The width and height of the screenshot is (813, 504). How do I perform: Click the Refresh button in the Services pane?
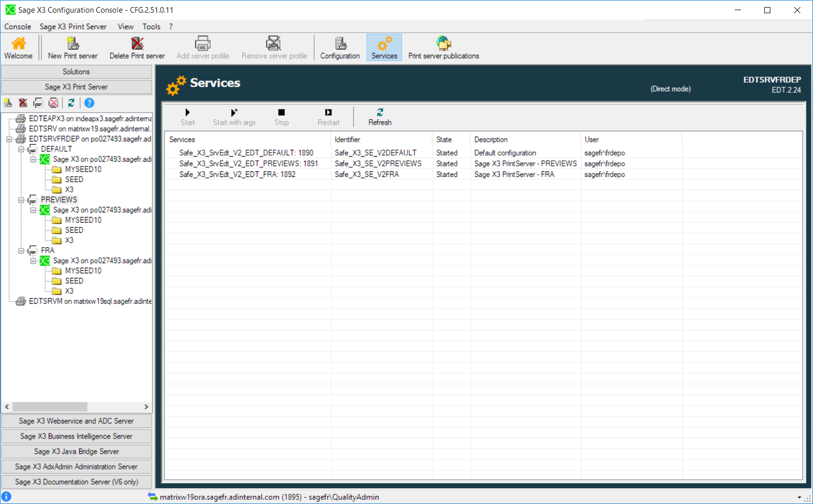click(x=380, y=116)
